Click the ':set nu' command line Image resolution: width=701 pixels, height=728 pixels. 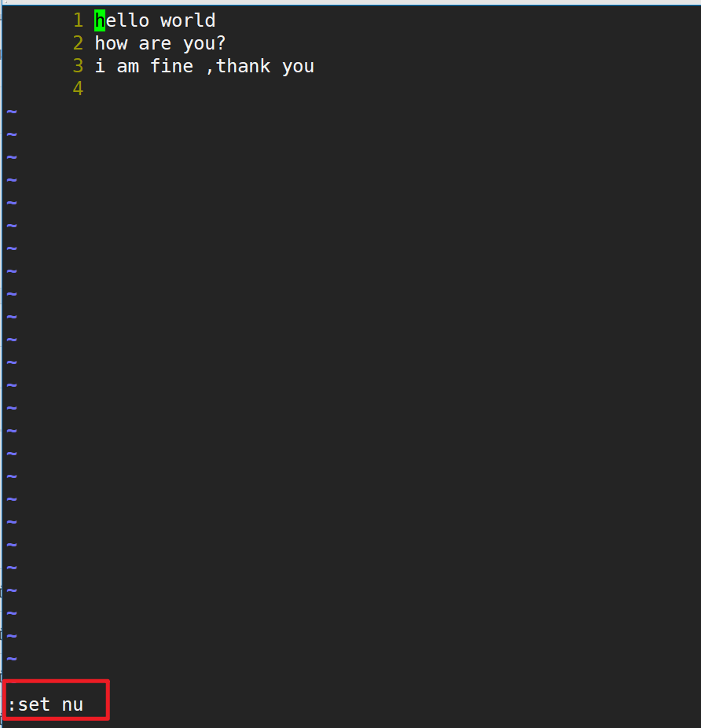click(46, 704)
